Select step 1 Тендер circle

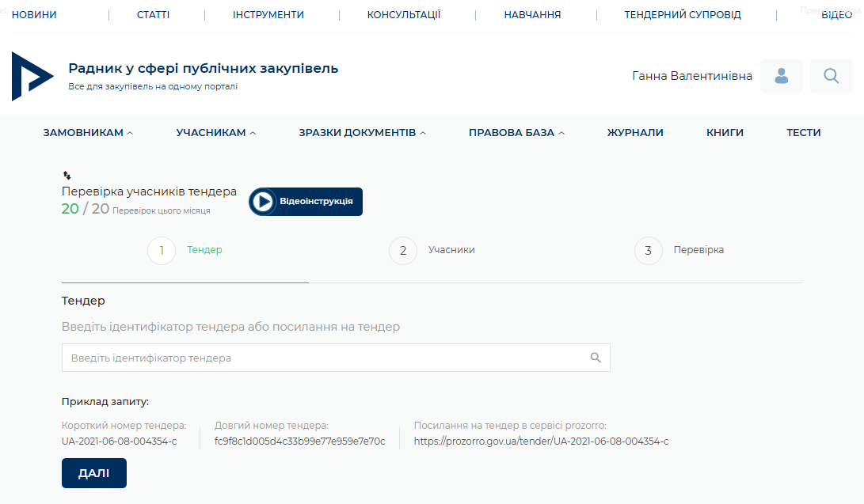(x=162, y=251)
